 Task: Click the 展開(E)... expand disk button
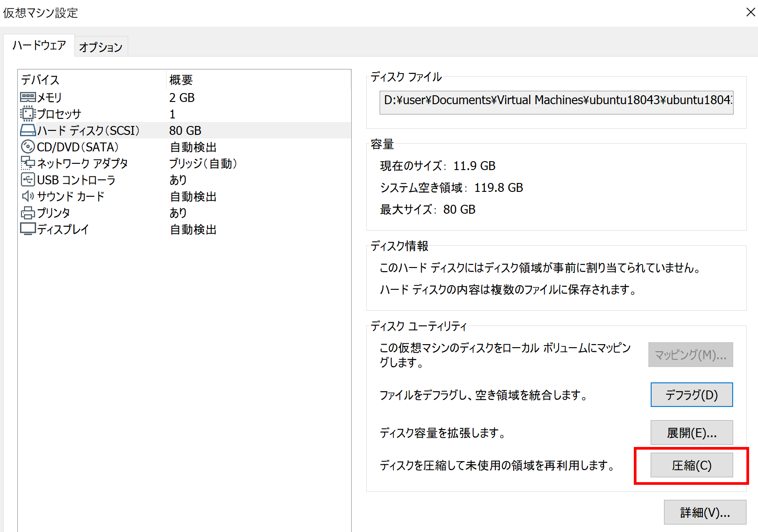tap(691, 433)
